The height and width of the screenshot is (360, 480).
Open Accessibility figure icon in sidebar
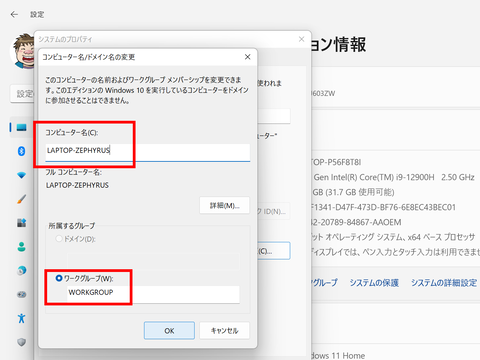[x=21, y=318]
